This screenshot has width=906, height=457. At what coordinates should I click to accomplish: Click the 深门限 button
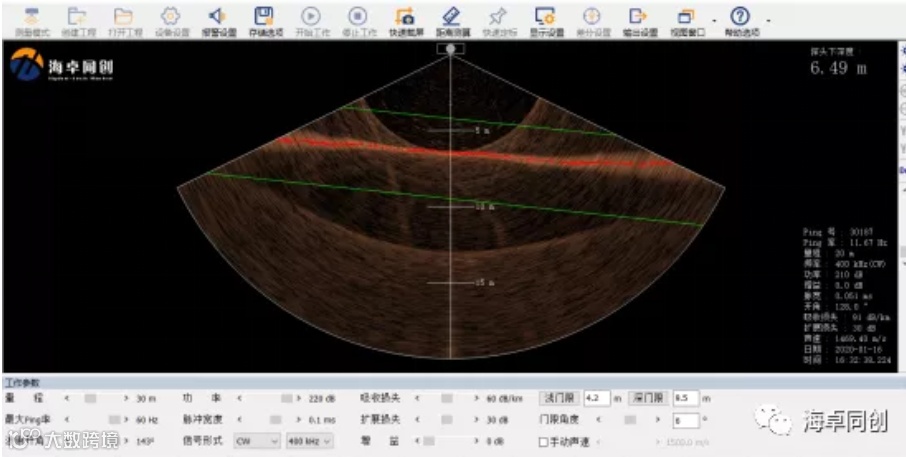pyautogui.click(x=648, y=398)
